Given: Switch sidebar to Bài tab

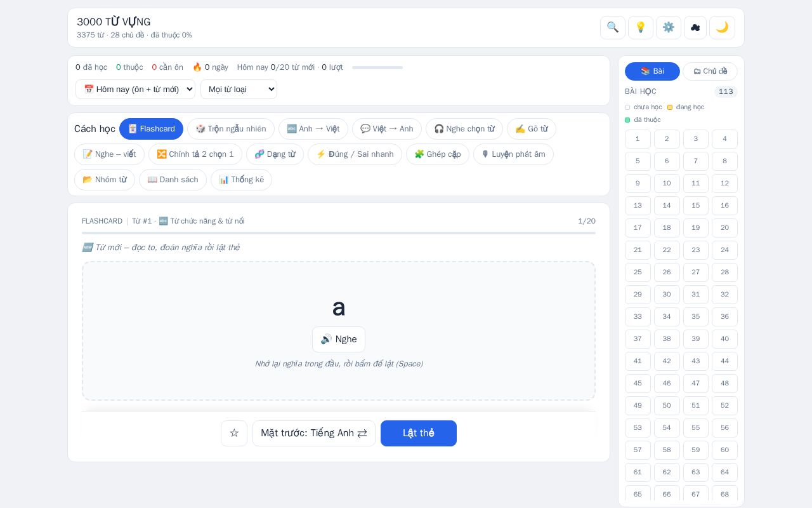Looking at the screenshot, I should (x=652, y=71).
